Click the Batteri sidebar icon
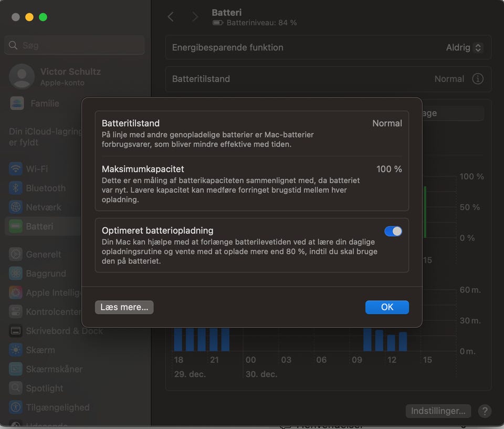The height and width of the screenshot is (429, 504). (16, 226)
